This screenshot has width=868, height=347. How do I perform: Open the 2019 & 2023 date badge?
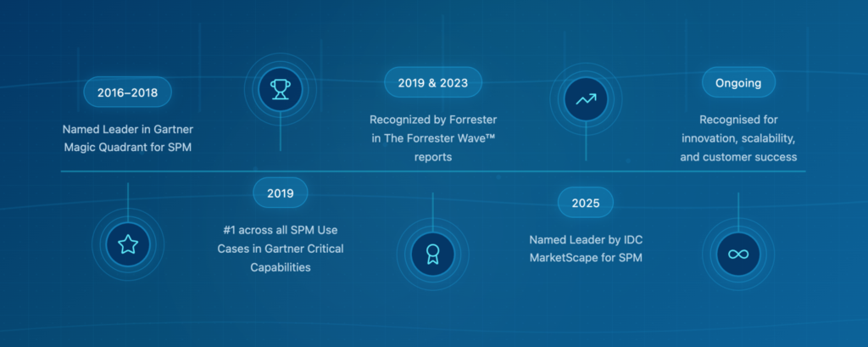[432, 83]
